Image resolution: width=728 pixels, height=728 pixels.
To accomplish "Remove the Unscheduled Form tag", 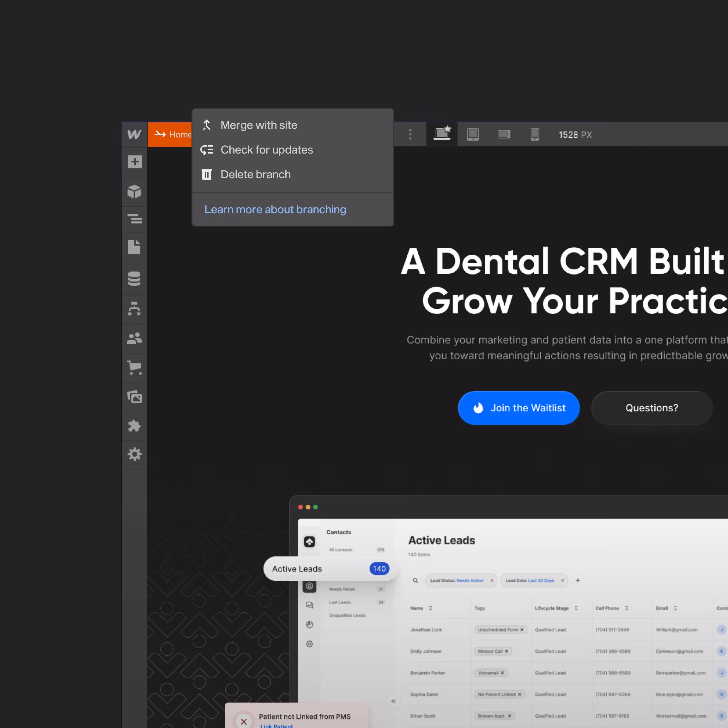I will [x=522, y=630].
